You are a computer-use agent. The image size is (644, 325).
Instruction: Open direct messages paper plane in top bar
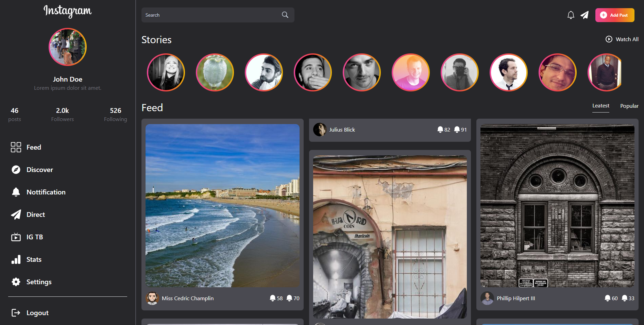pyautogui.click(x=584, y=15)
